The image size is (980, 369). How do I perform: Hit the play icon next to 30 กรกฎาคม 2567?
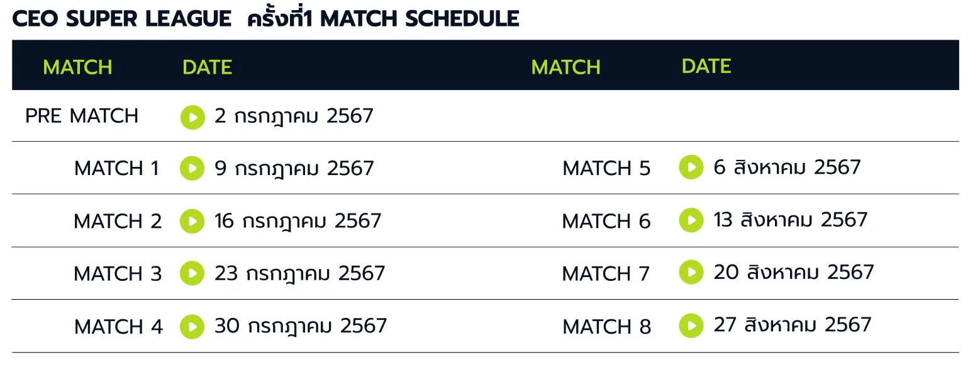point(192,326)
